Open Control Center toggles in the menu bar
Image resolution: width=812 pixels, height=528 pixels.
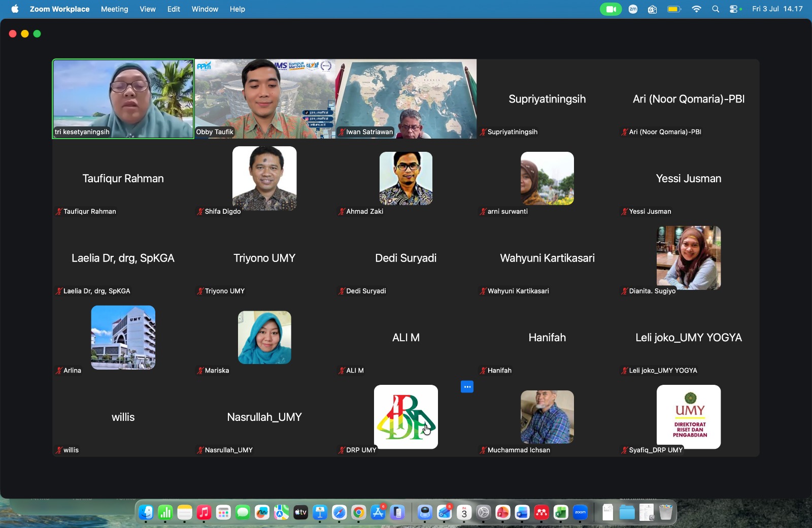coord(734,9)
